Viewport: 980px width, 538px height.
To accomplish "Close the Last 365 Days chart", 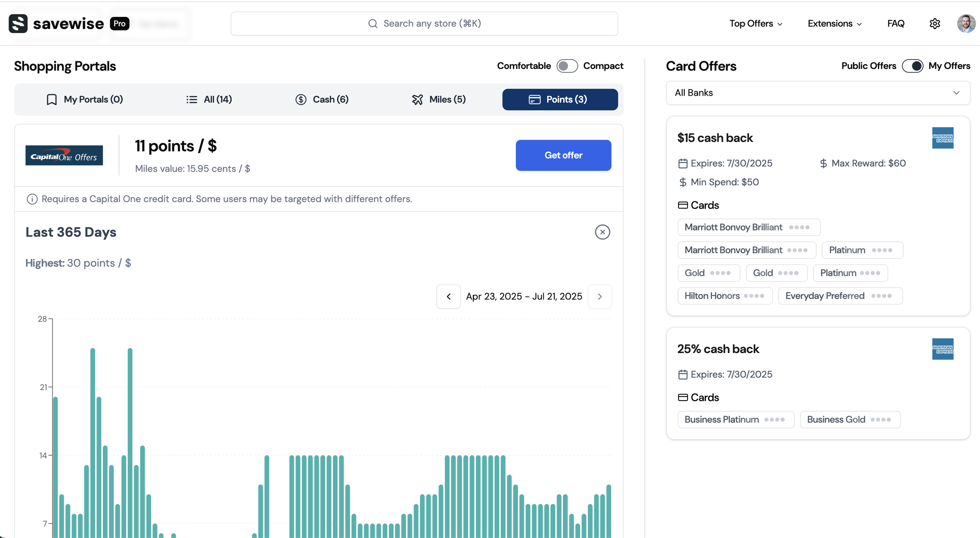I will click(602, 232).
